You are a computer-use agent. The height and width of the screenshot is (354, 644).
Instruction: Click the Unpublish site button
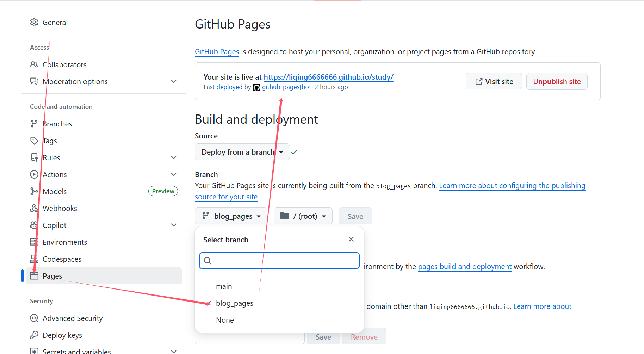[557, 81]
